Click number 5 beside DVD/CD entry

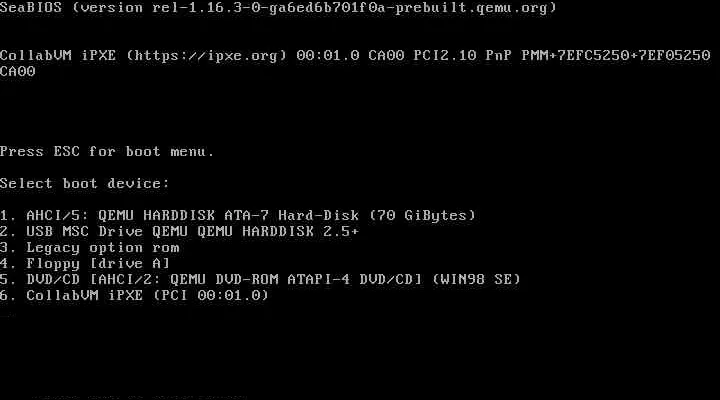8,279
